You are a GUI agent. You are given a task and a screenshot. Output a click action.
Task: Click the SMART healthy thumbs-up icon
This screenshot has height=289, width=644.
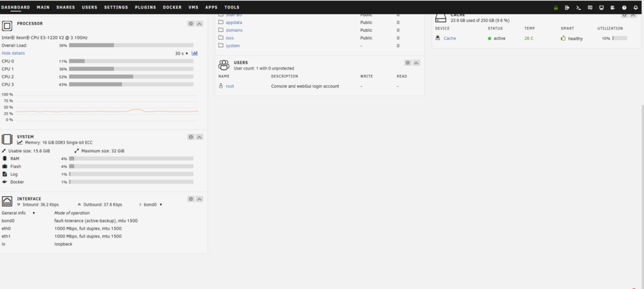pos(563,38)
